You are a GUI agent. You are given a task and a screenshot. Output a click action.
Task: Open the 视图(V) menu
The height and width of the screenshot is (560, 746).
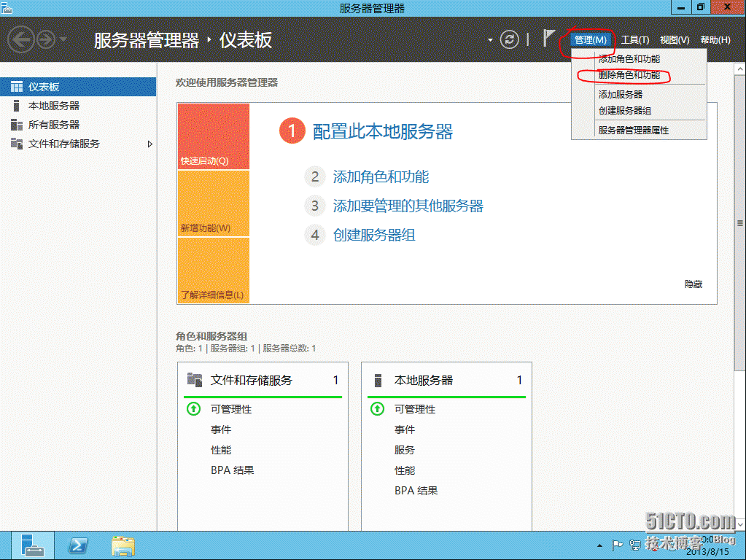(674, 40)
